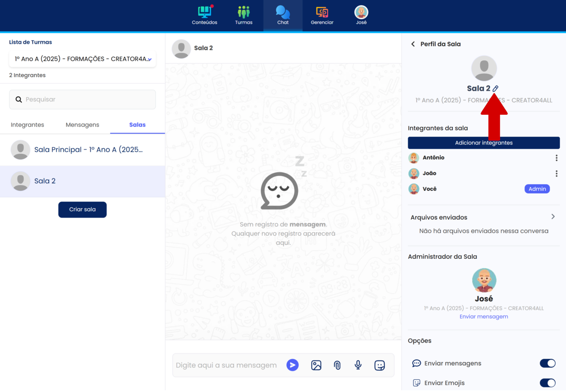The height and width of the screenshot is (392, 566).
Task: Switch to the Integrantes tab
Action: coord(27,125)
